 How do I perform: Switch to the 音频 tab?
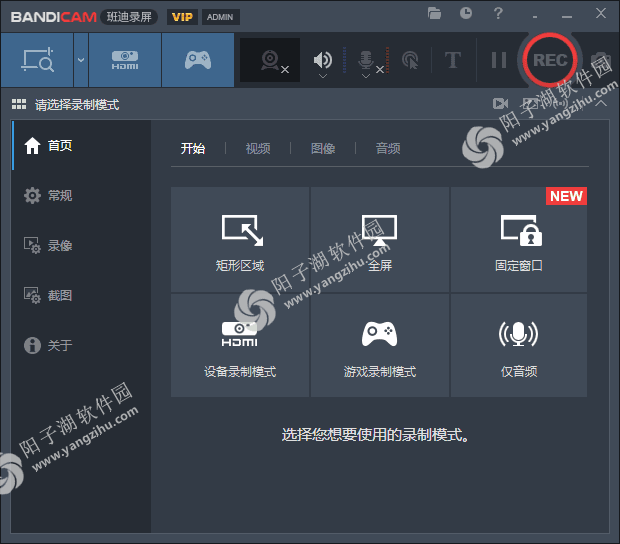coord(388,149)
